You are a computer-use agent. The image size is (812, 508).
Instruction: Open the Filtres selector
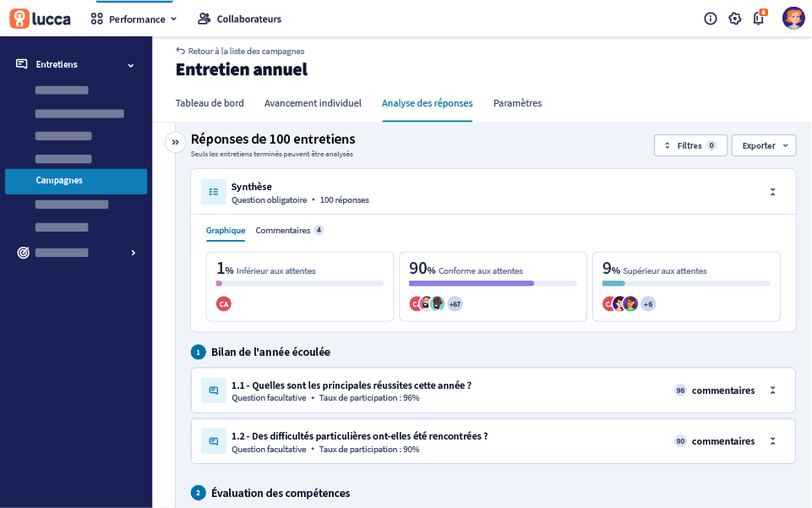coord(691,145)
